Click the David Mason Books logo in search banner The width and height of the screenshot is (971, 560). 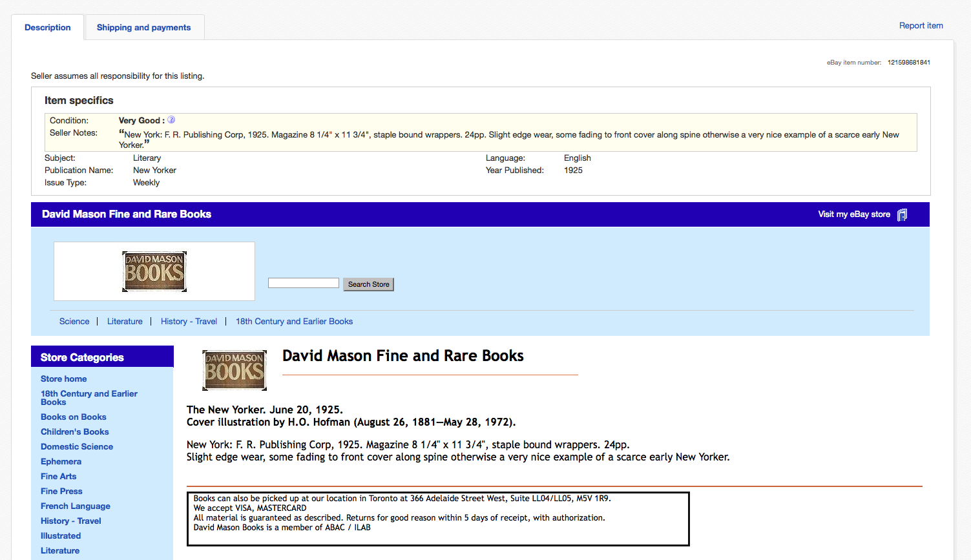(x=154, y=271)
